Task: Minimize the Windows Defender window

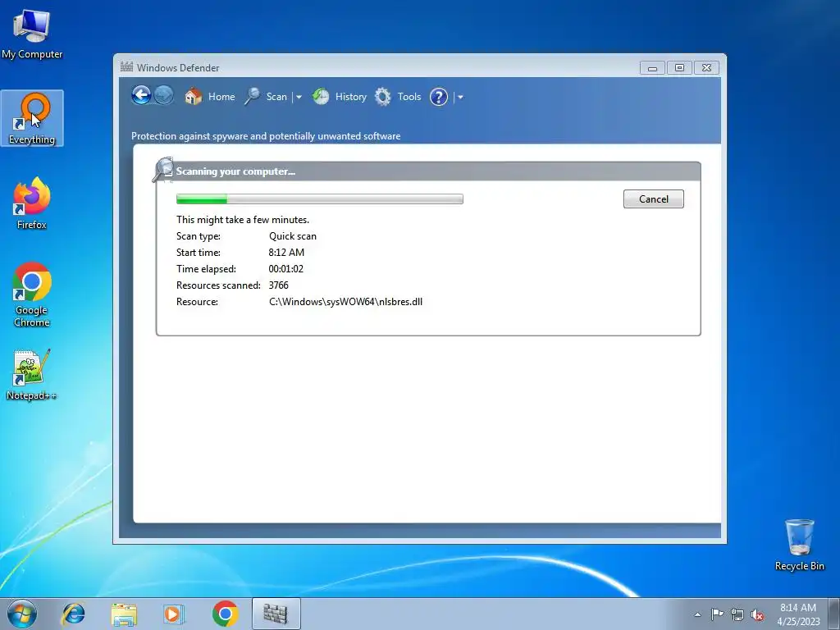Action: [652, 67]
